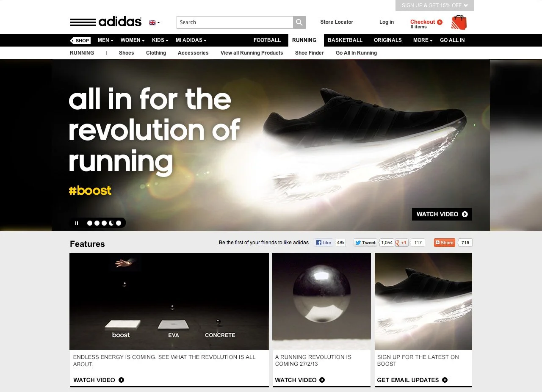
Task: Click the red Checkout arrow icon
Action: pos(440,22)
